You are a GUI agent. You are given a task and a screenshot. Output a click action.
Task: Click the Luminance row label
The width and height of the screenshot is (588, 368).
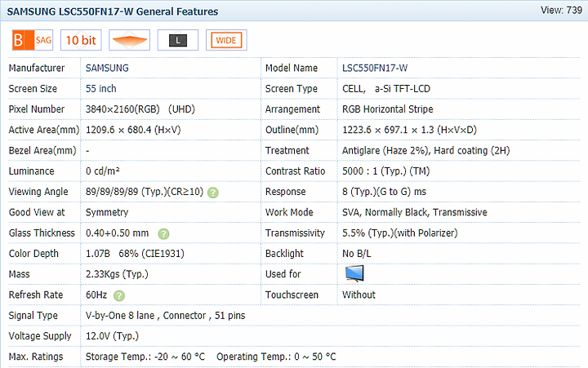point(31,171)
